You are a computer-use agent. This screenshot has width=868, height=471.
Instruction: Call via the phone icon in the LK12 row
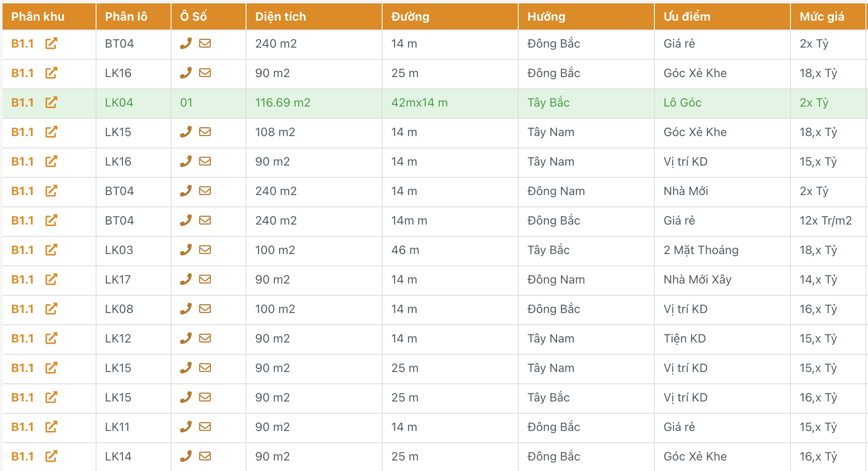(x=186, y=338)
